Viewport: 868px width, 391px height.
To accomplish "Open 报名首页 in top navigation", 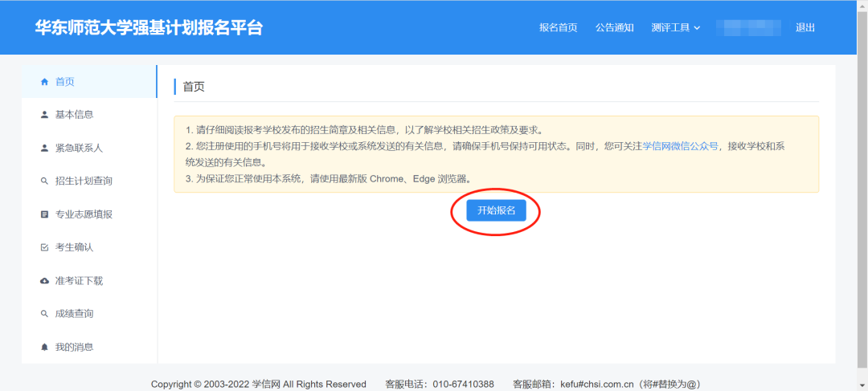I will point(558,27).
